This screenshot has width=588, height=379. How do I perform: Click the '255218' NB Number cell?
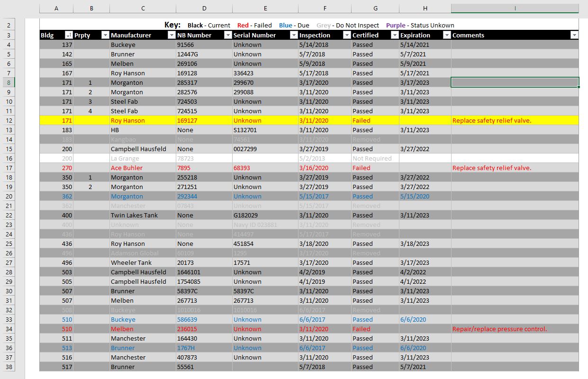tap(204, 177)
